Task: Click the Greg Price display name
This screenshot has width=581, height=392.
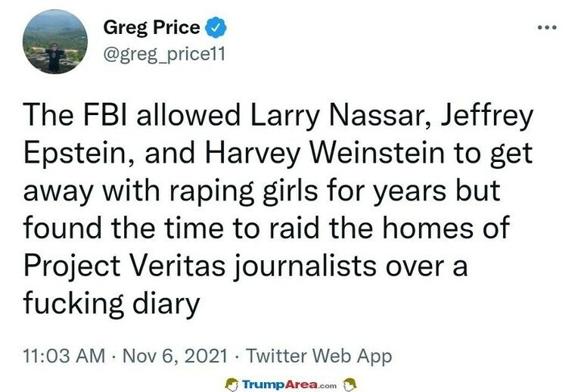Action: (x=151, y=28)
